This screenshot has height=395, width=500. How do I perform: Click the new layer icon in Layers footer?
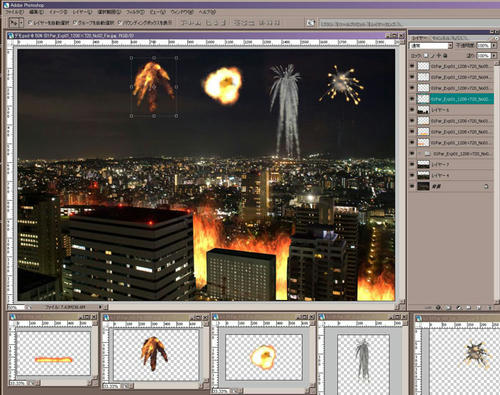478,308
